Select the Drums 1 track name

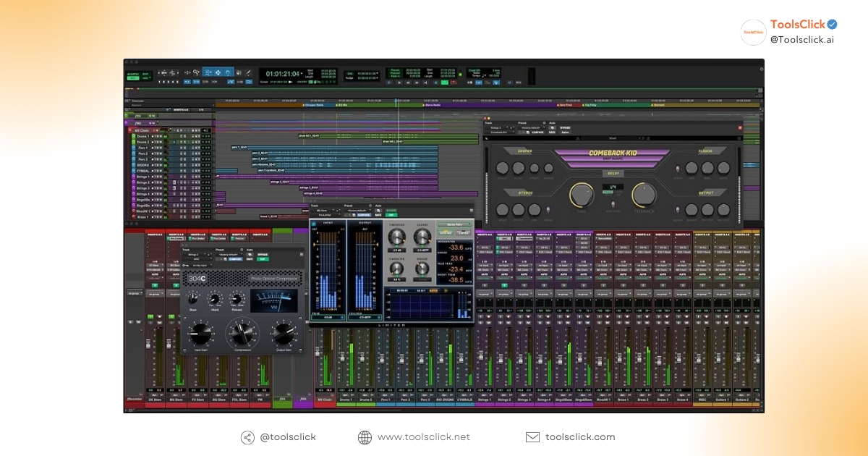click(143, 136)
